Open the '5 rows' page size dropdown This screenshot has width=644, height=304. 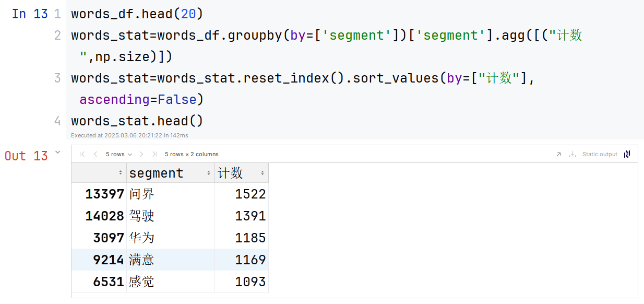pyautogui.click(x=119, y=154)
